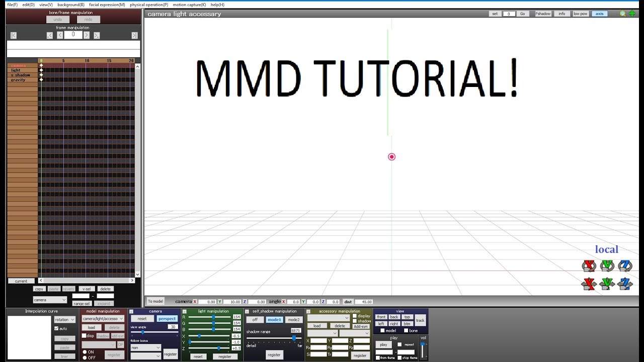Open the file(F) menu

13,5
